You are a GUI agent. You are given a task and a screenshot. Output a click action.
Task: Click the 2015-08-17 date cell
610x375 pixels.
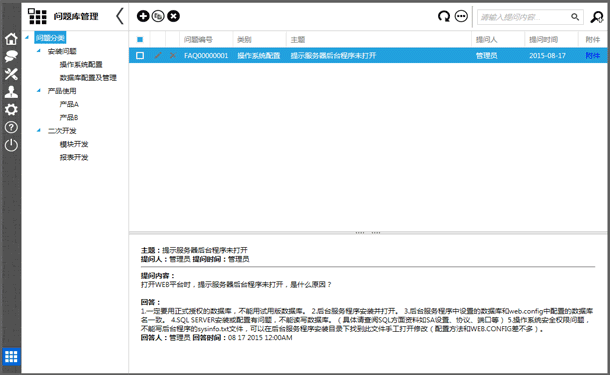click(547, 56)
